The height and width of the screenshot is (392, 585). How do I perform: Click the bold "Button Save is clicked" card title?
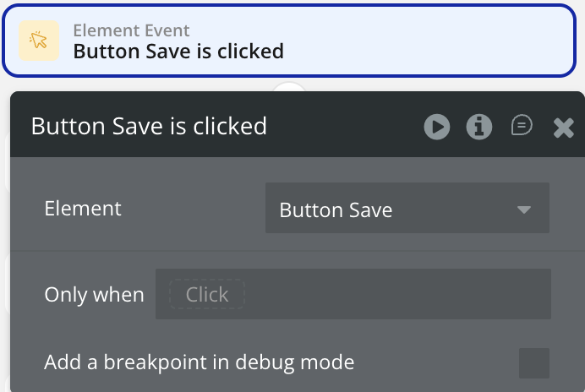coord(178,52)
